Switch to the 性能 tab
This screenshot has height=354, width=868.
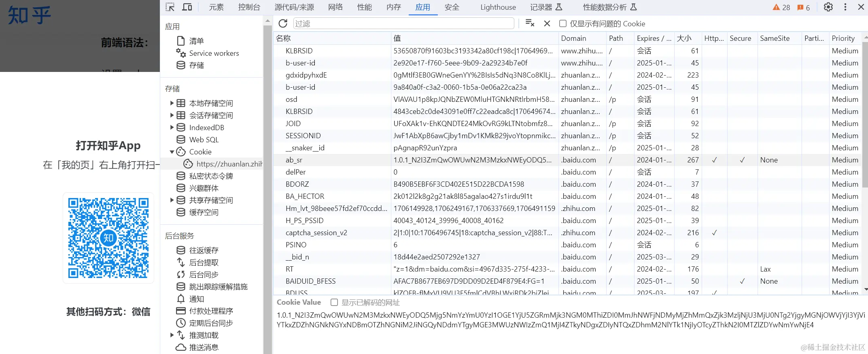365,7
